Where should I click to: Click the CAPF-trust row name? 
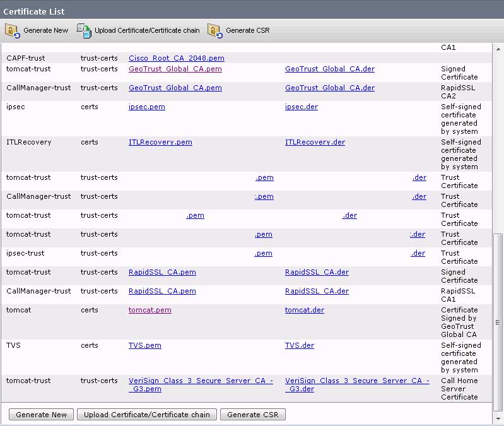(26, 58)
